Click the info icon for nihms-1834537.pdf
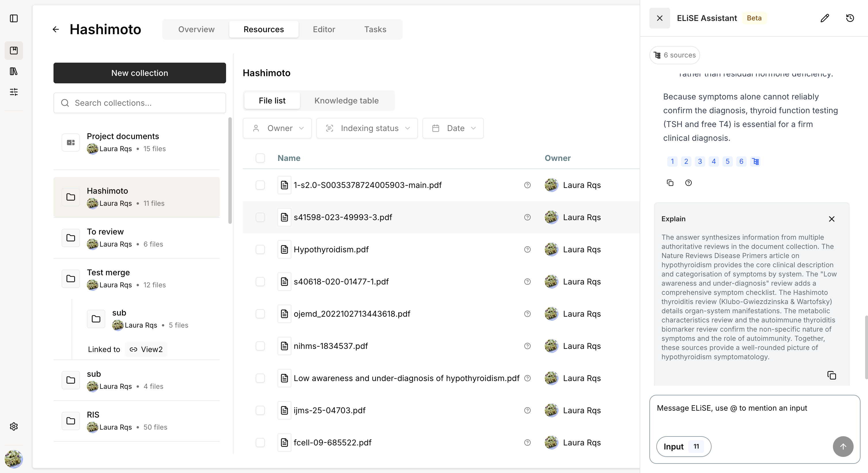 [x=527, y=346]
